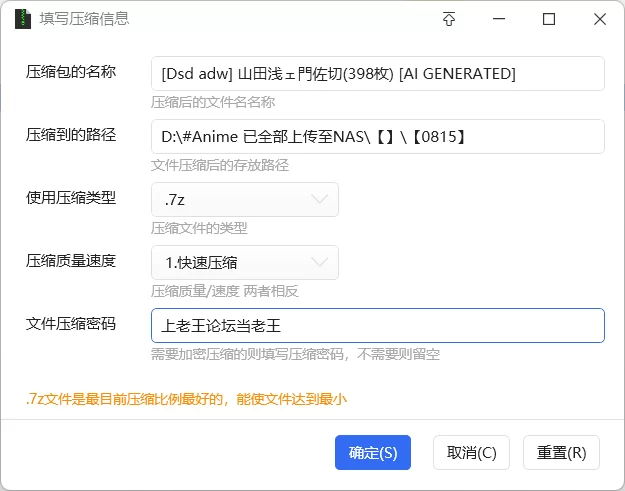Close the 填写压缩信息 dialog
This screenshot has height=491, width=625.
(x=599, y=19)
